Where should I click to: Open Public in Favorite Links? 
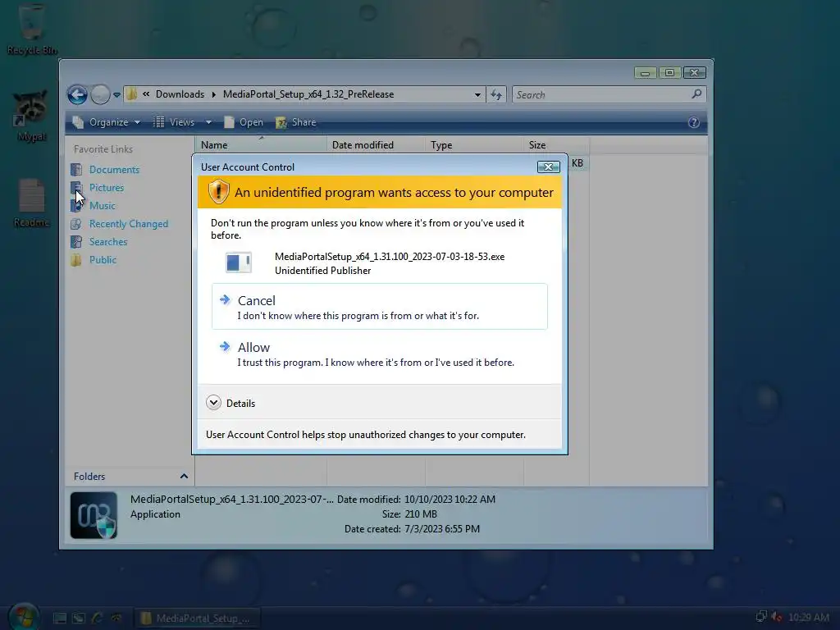(x=103, y=260)
